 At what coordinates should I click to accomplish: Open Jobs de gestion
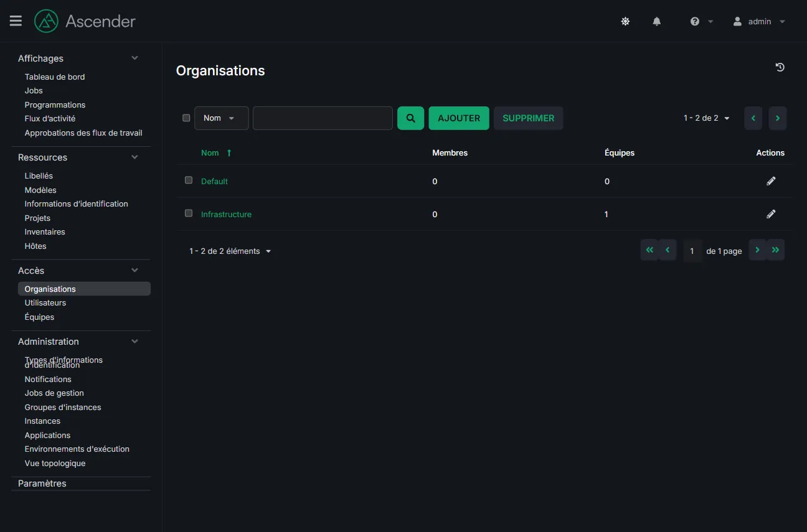pos(54,393)
